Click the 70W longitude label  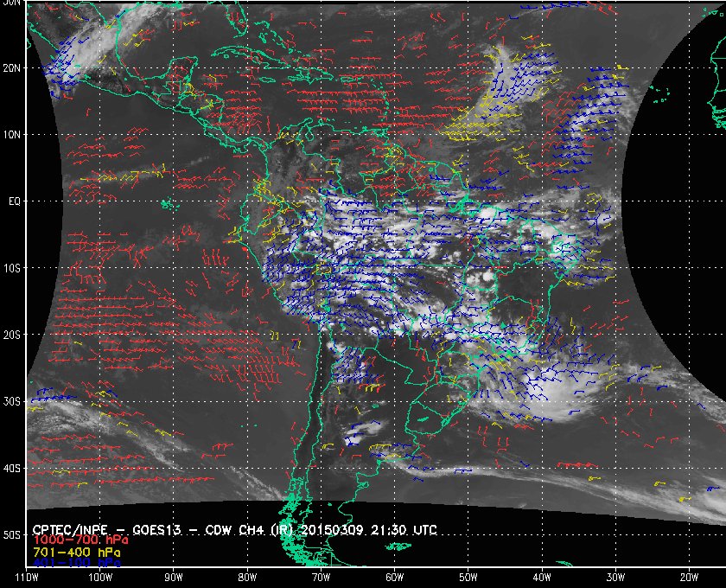[321, 578]
